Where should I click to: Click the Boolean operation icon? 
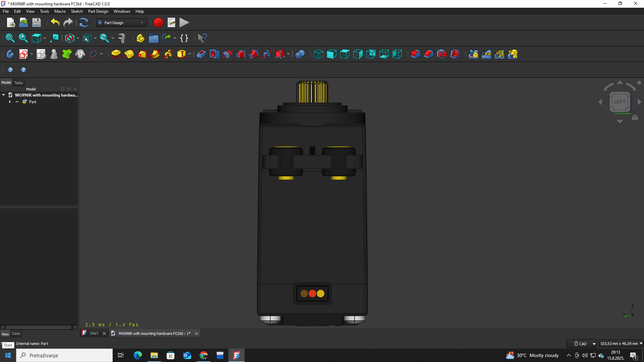(x=300, y=54)
